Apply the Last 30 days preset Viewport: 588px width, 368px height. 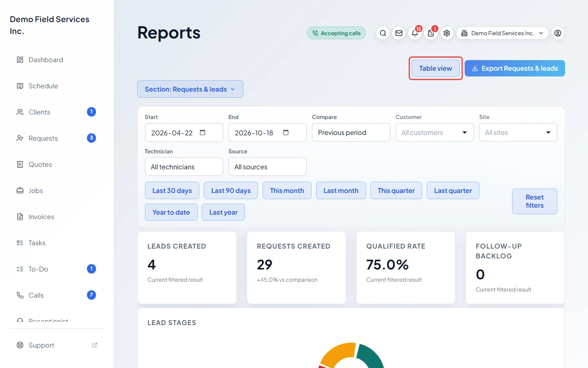(172, 191)
